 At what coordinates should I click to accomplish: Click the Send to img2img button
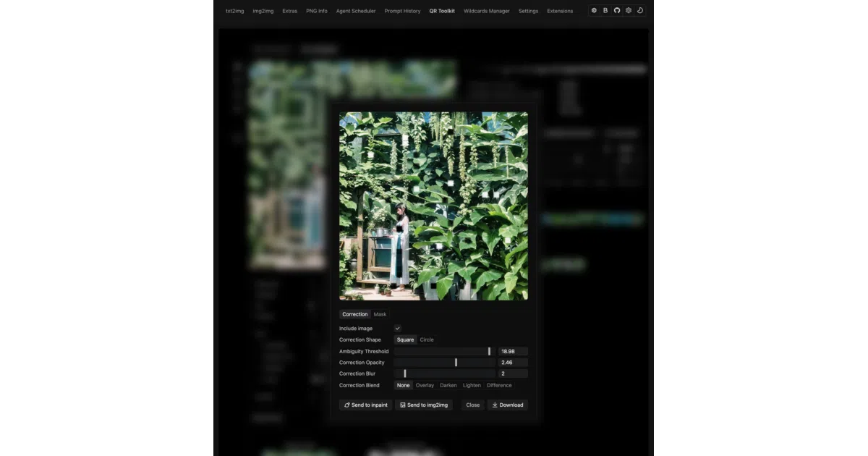424,405
